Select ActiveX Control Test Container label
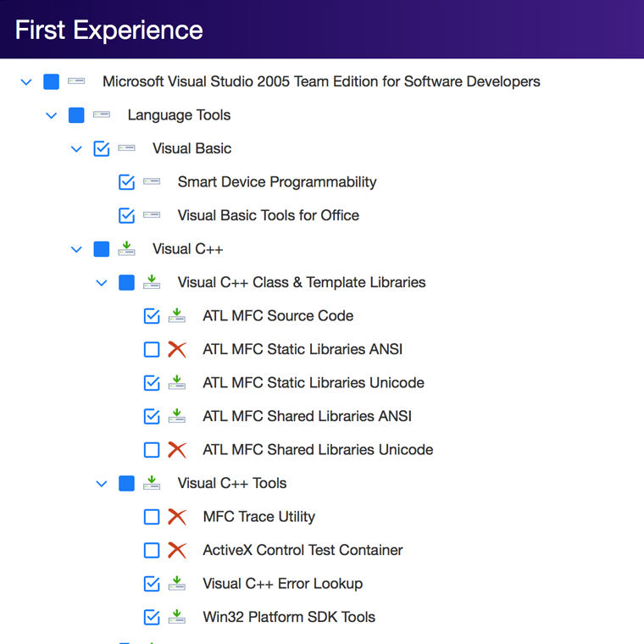 (x=303, y=550)
